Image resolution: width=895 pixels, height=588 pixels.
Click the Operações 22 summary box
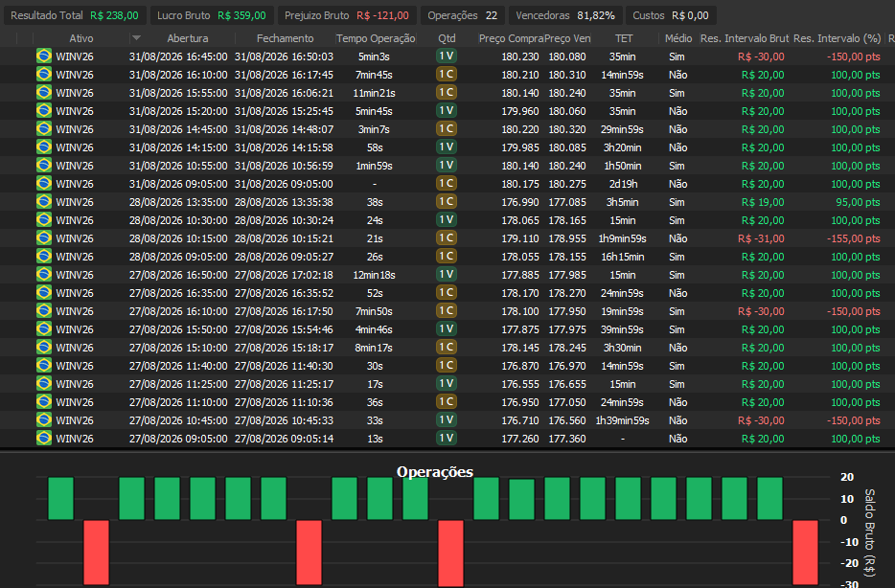462,15
